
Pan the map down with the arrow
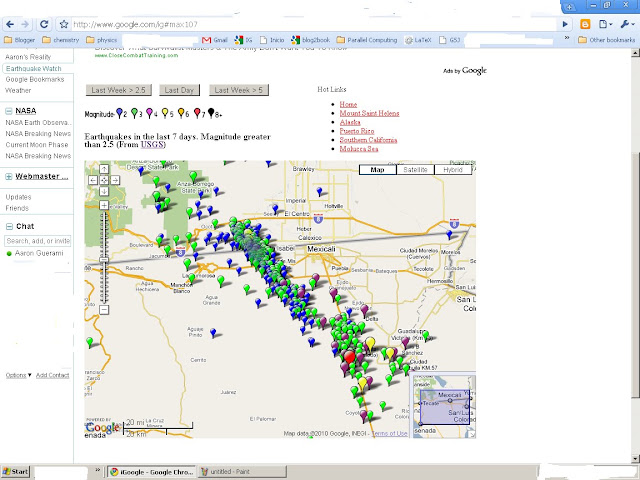104,191
